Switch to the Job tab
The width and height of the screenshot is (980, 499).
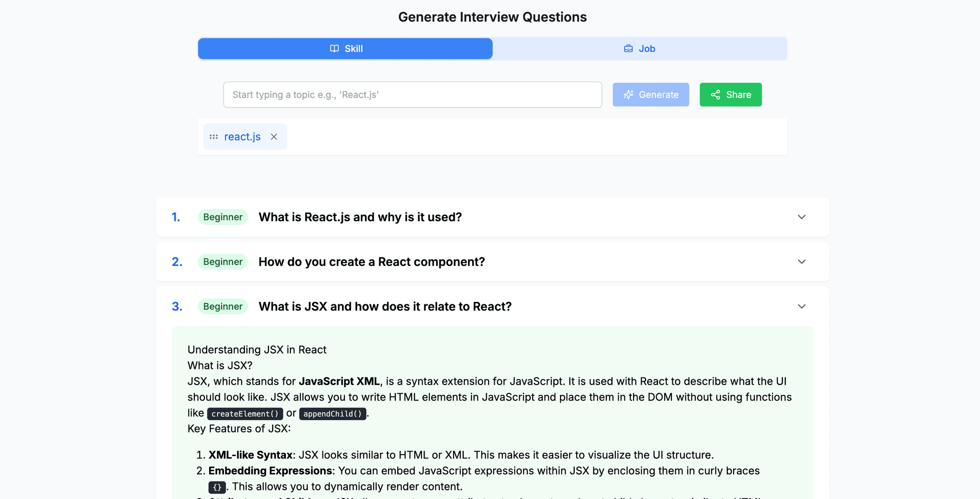tap(640, 48)
